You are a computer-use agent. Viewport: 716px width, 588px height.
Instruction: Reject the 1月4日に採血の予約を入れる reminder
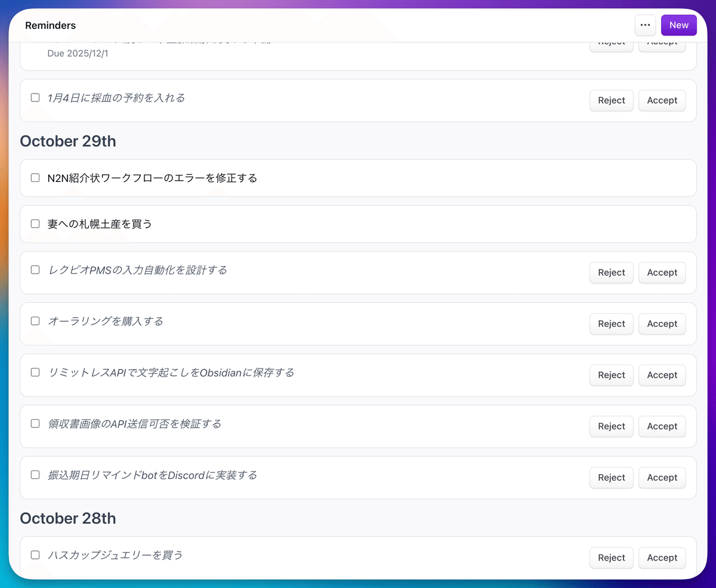[x=611, y=100]
